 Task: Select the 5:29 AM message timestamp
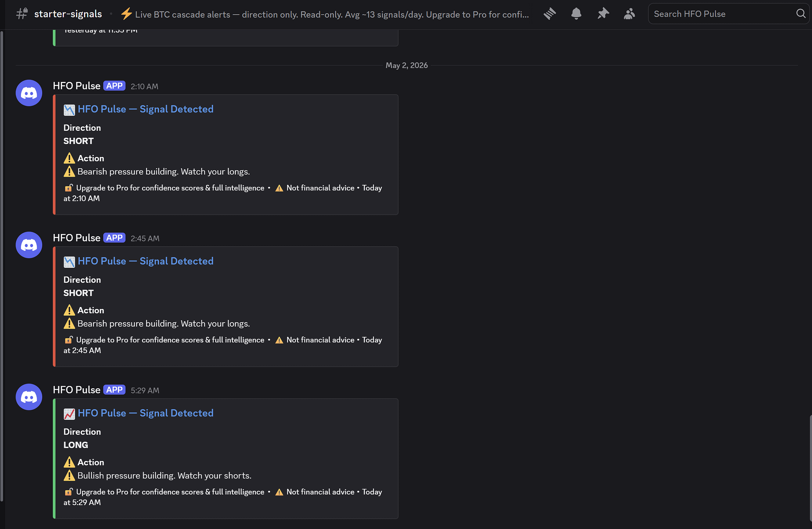point(145,391)
